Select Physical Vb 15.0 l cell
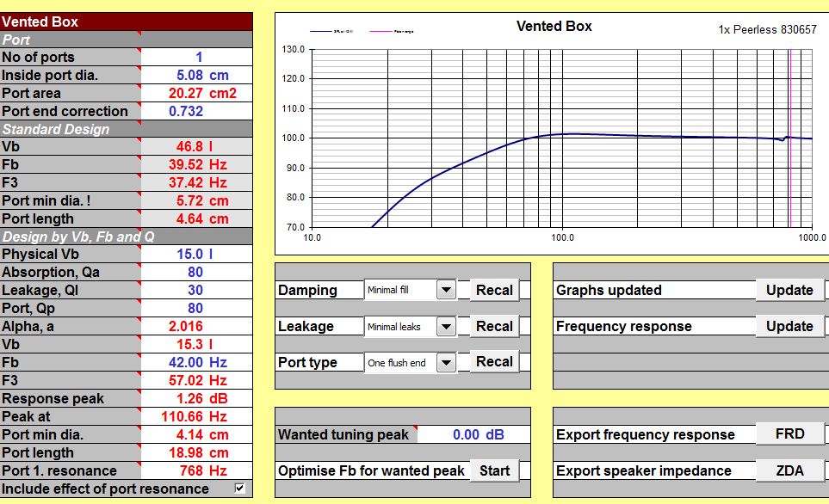 (x=196, y=254)
